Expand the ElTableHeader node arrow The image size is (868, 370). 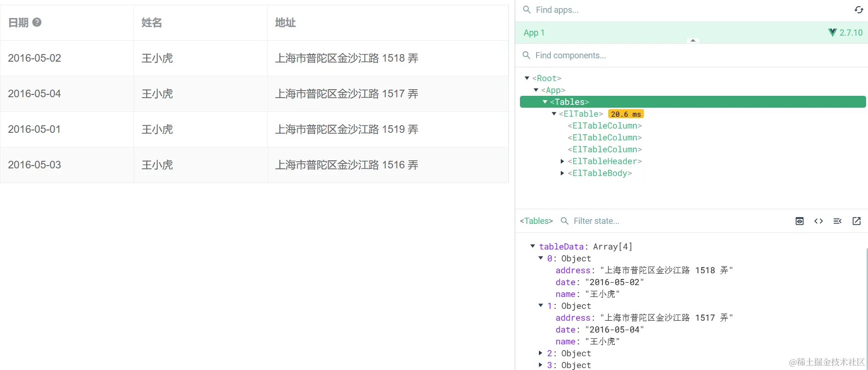(563, 161)
